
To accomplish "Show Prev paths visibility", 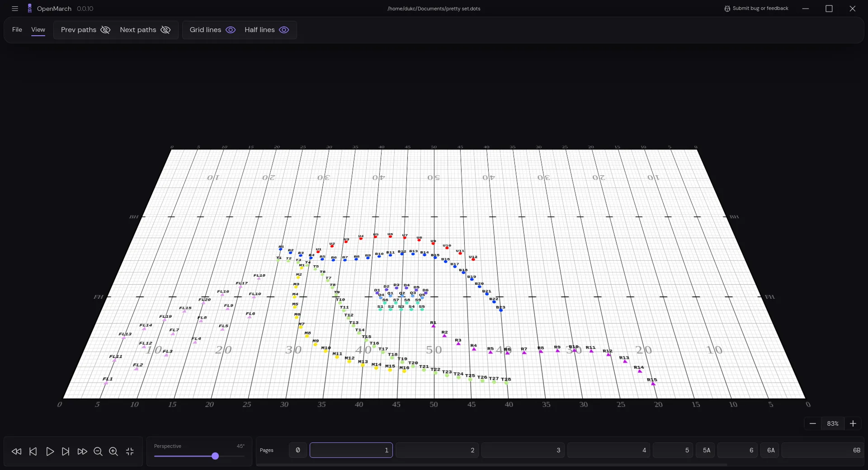I will [105, 30].
